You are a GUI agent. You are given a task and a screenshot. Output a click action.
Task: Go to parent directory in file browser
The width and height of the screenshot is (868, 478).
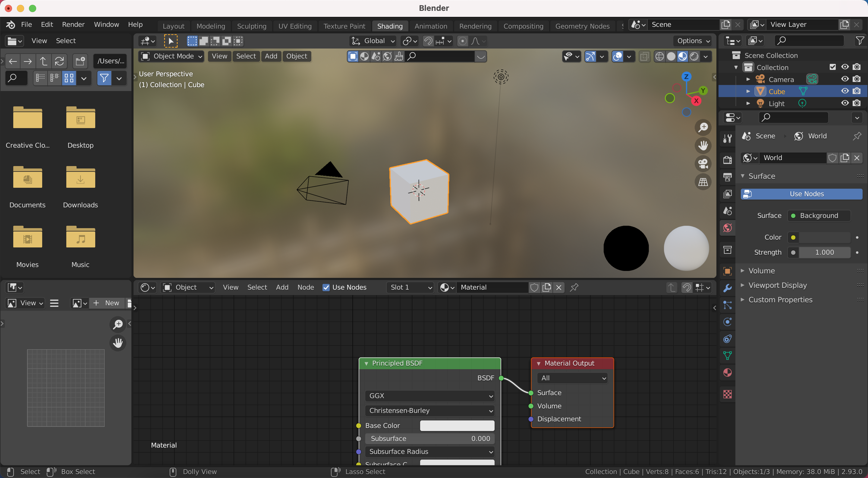[43, 61]
